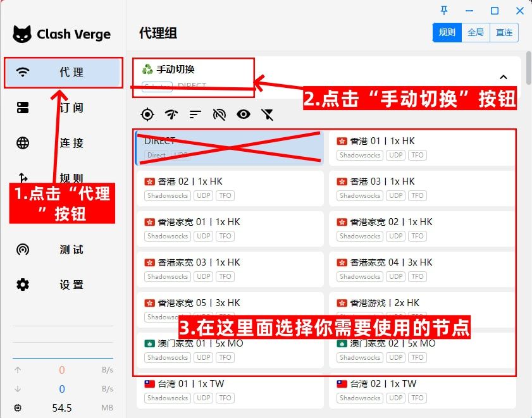This screenshot has width=532, height=418.
Task: Open the 代理 (Proxies) page
Action: (x=63, y=72)
